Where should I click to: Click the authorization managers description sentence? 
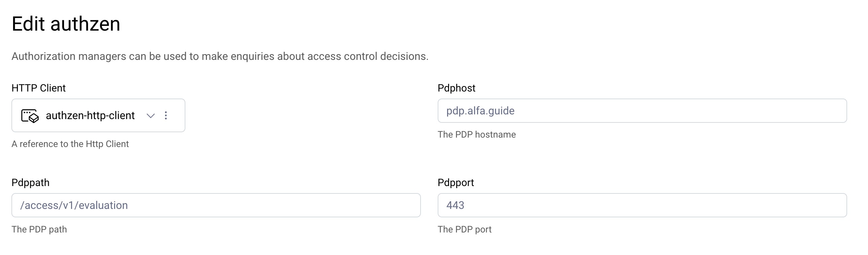point(220,57)
